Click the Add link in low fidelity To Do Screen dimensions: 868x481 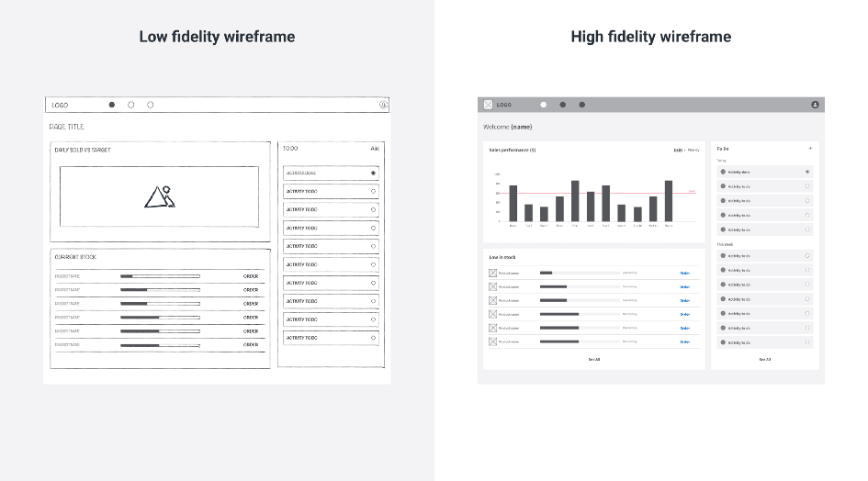pos(374,148)
